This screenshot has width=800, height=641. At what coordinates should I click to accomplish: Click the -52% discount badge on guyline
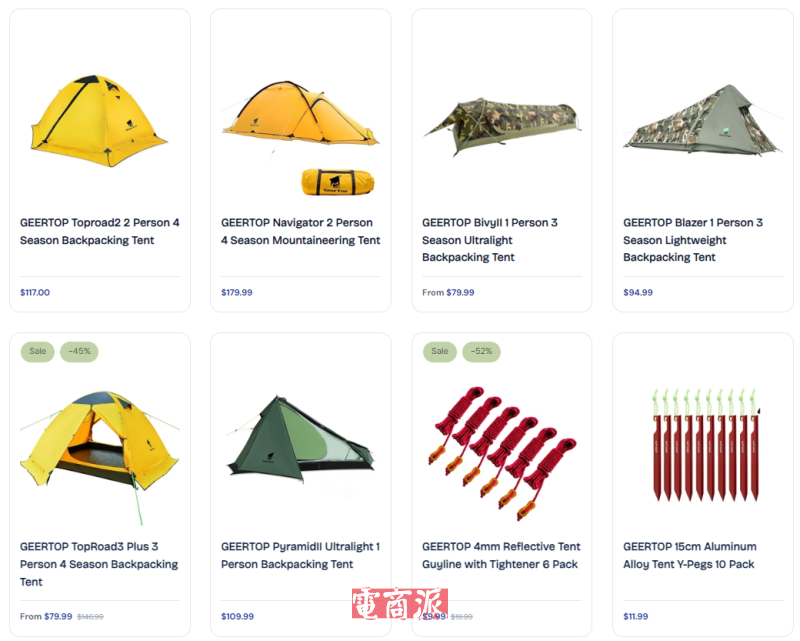pyautogui.click(x=481, y=352)
